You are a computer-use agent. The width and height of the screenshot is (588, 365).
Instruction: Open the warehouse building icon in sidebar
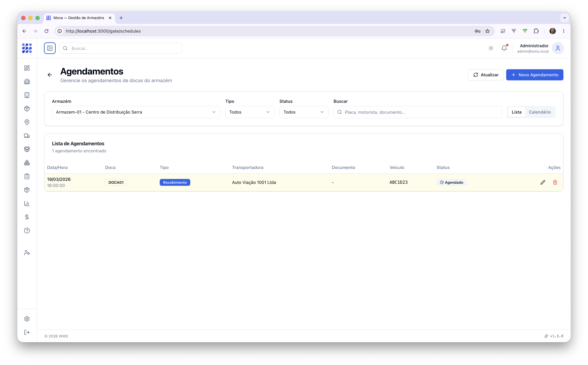coord(27,82)
